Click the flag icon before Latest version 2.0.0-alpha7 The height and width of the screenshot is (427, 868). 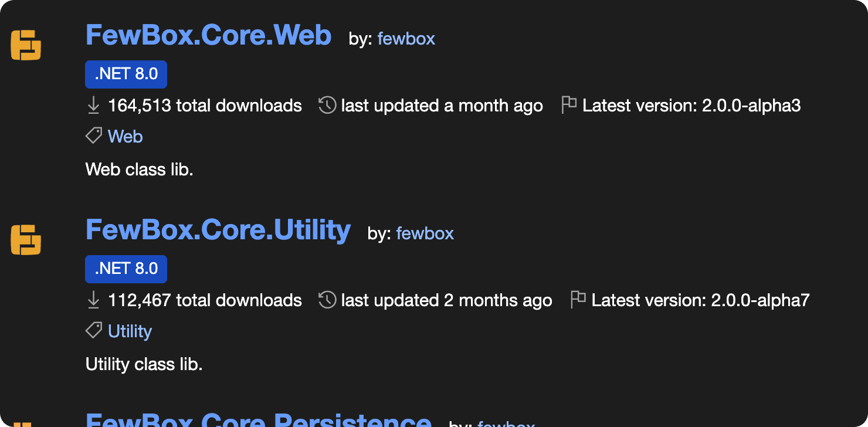[x=578, y=299]
